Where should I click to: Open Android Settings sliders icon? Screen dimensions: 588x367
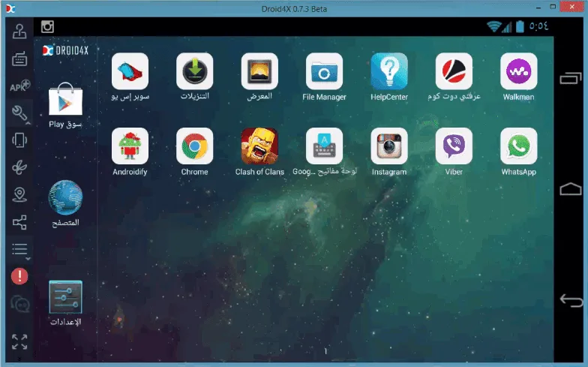(65, 297)
